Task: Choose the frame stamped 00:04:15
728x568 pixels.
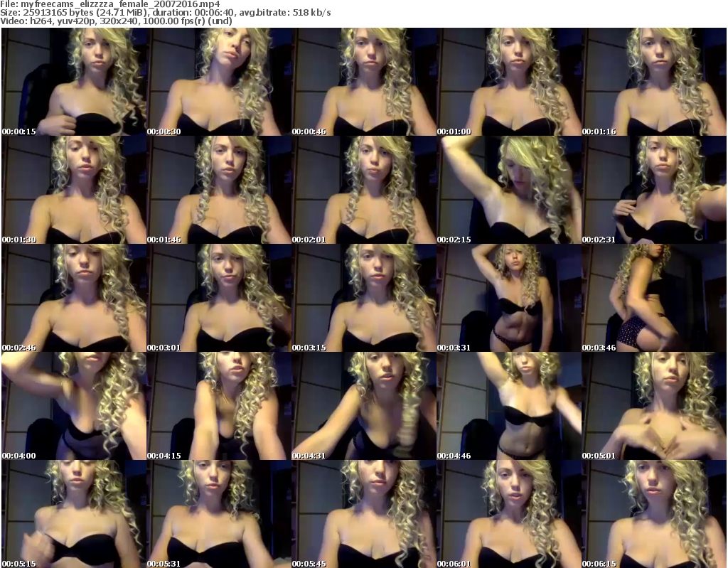Action: tap(219, 406)
